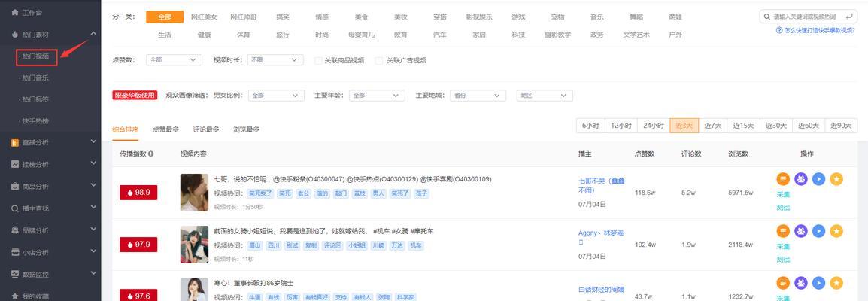Viewport: 868px width, 301px height.
Task: Click the 工作台 home icon in sidebar
Action: (15, 12)
